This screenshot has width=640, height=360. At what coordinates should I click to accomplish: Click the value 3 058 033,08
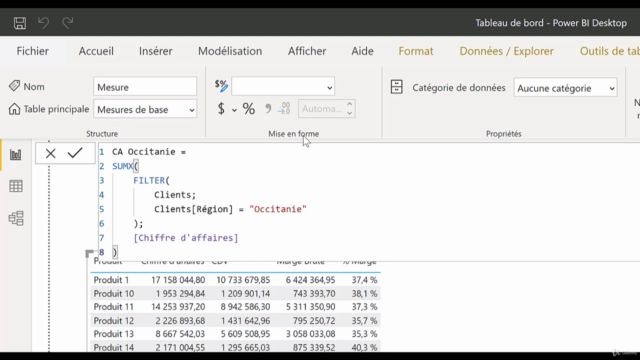[311, 334]
